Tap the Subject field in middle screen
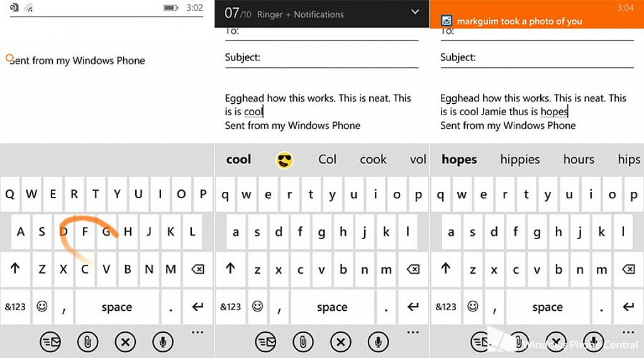The width and height of the screenshot is (644, 358). (321, 58)
